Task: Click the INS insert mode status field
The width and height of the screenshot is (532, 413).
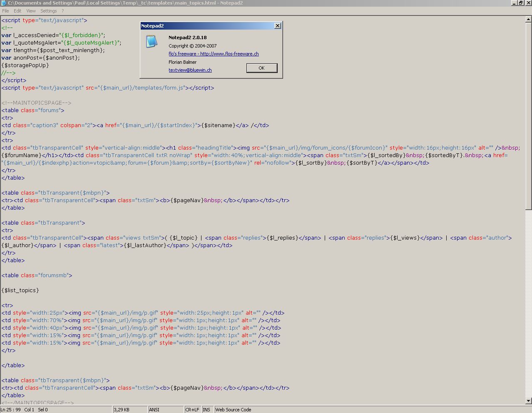Action: click(207, 410)
